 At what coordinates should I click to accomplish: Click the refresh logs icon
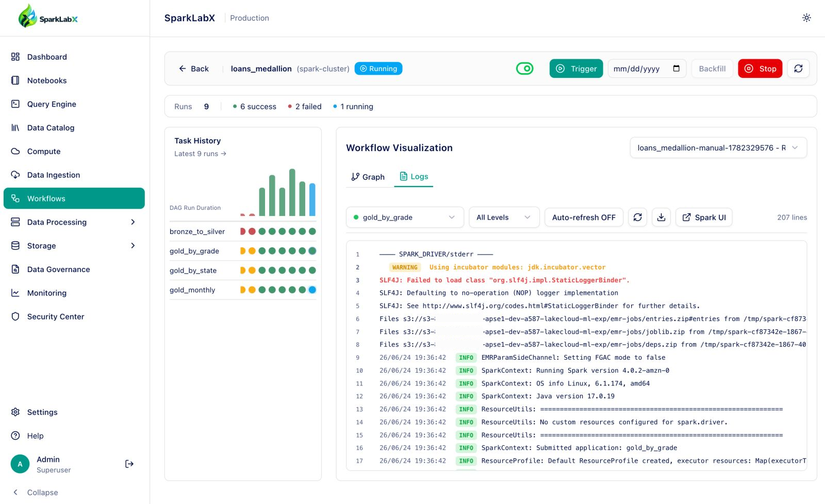(637, 217)
